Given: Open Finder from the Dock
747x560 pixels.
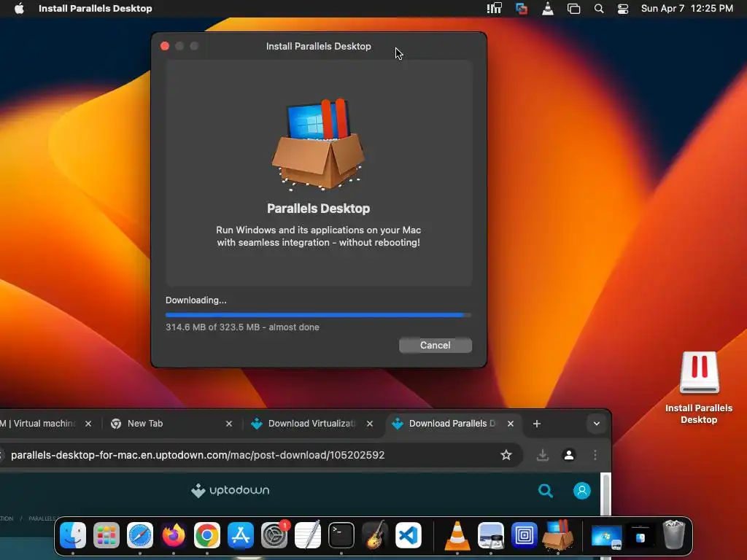Looking at the screenshot, I should click(x=73, y=535).
